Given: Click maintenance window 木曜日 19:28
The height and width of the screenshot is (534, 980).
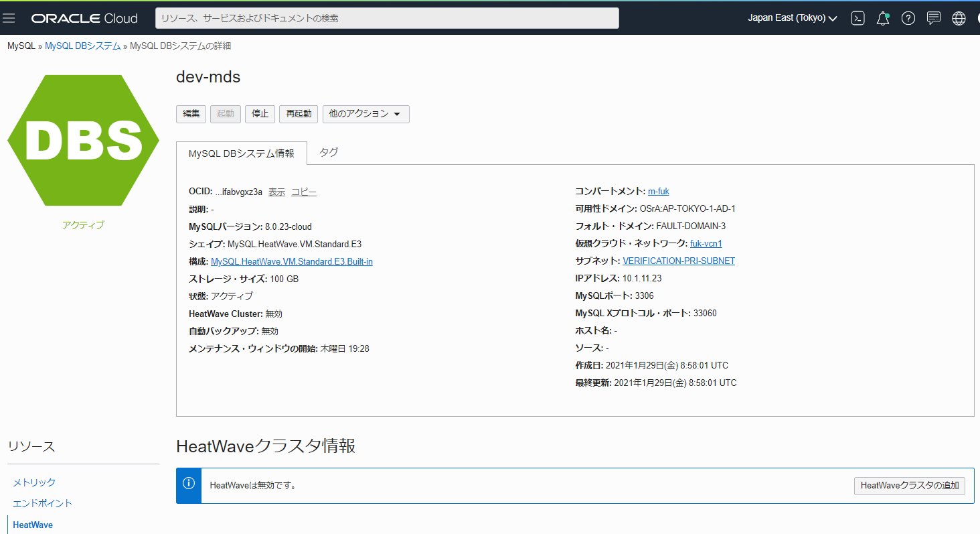Looking at the screenshot, I should (345, 348).
